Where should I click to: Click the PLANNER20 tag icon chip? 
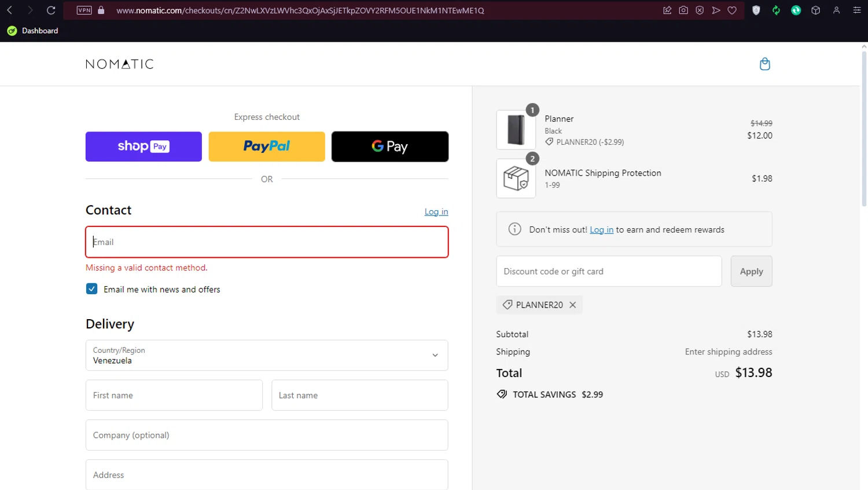click(x=507, y=305)
